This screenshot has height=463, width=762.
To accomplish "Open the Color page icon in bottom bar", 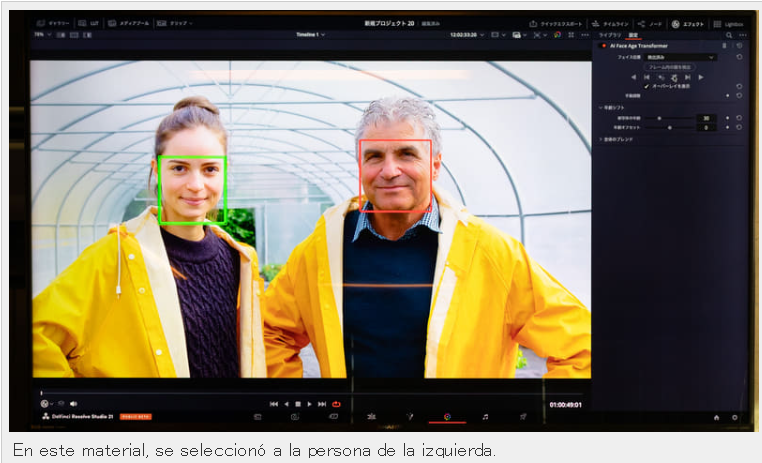I will pyautogui.click(x=447, y=416).
